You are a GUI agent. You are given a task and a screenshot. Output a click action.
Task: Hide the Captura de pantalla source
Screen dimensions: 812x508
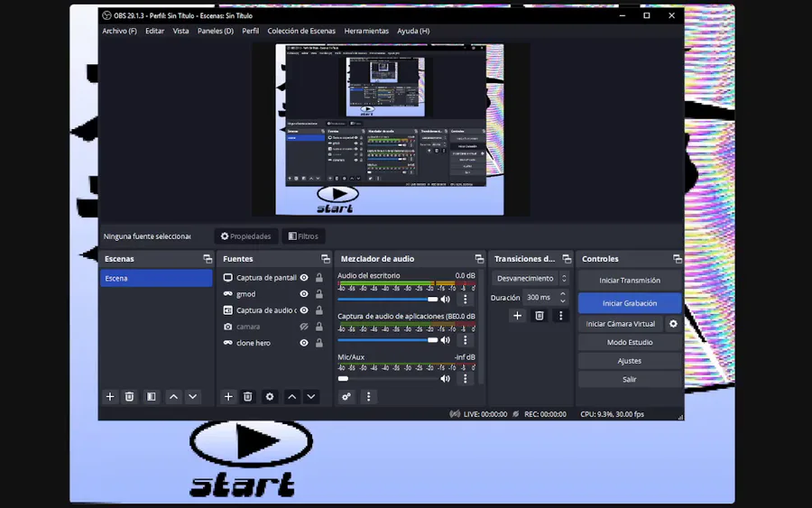(304, 278)
